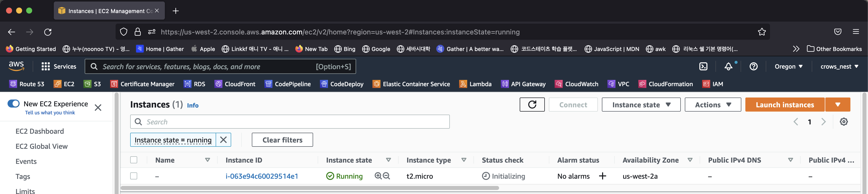The image size is (868, 194).
Task: Open the CodePipeline shortcut
Action: [288, 84]
